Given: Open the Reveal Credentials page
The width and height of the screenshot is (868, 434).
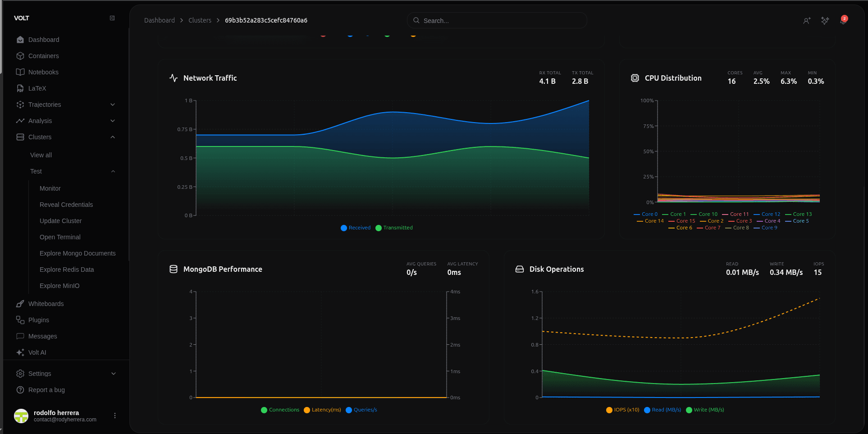Looking at the screenshot, I should click(66, 205).
